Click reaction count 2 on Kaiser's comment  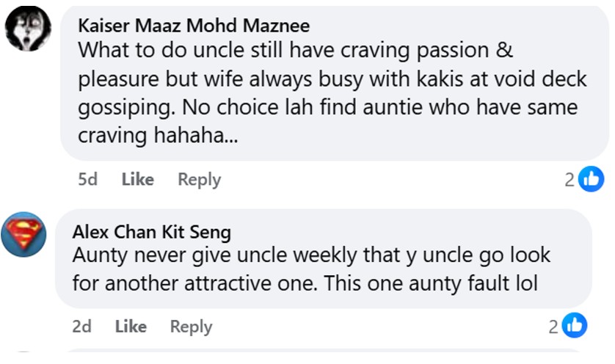coord(569,180)
